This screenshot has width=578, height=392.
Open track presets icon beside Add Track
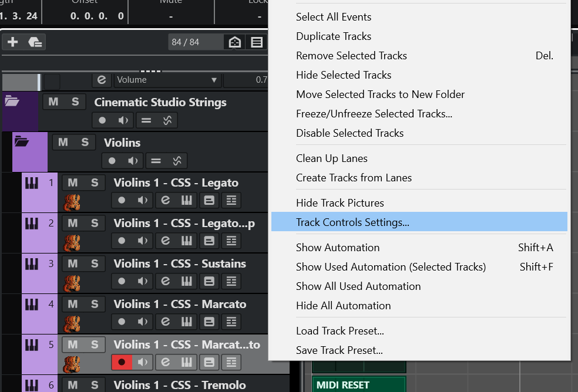(x=35, y=42)
